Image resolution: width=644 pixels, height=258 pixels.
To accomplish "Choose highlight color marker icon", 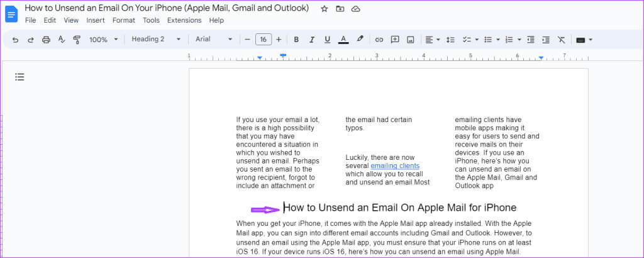I will (x=360, y=40).
